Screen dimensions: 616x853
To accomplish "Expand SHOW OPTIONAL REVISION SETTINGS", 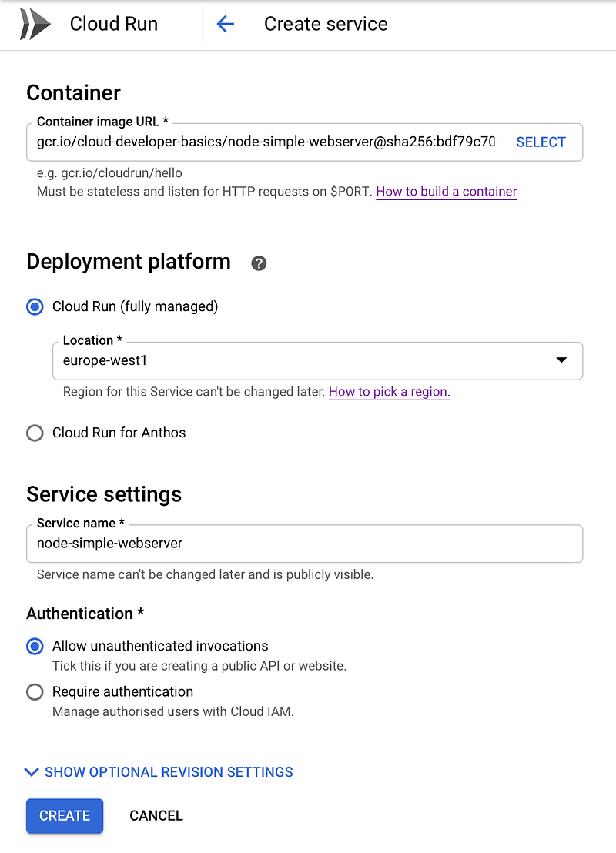I will [169, 772].
